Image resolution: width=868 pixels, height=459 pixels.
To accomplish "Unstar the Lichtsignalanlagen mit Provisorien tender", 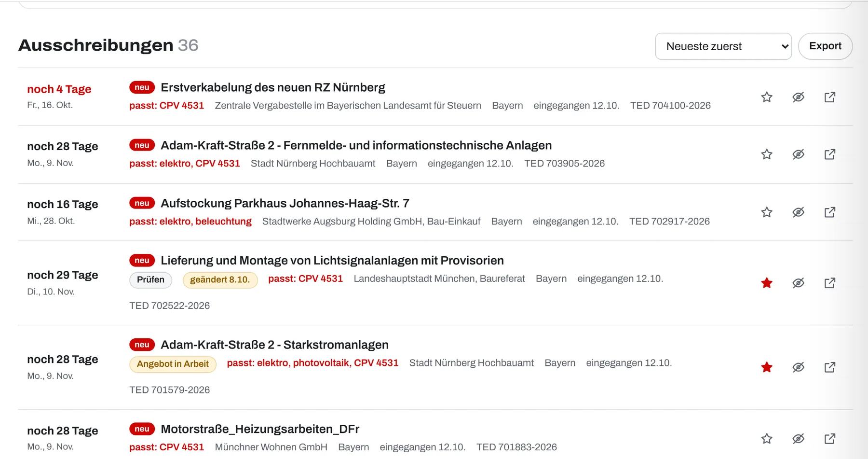I will click(x=767, y=283).
